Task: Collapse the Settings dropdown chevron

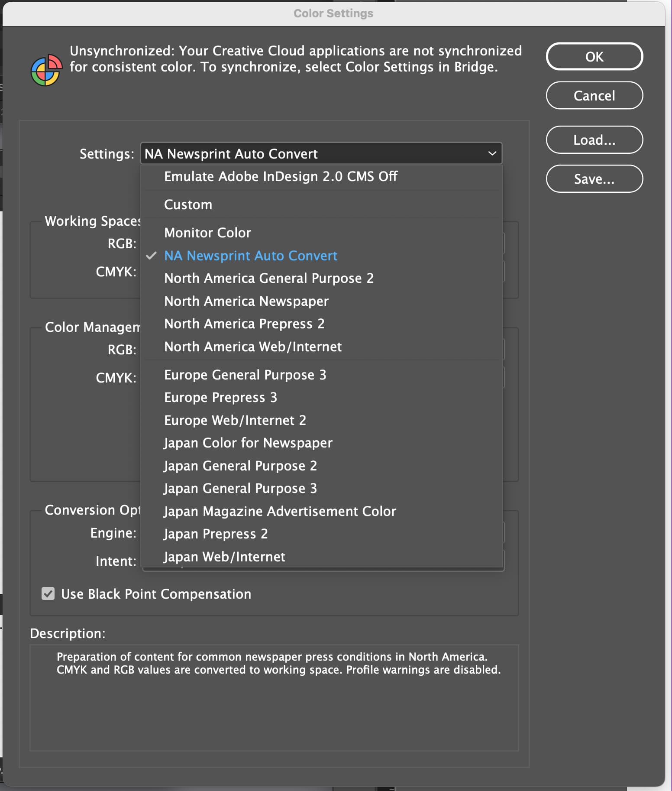Action: pos(492,153)
